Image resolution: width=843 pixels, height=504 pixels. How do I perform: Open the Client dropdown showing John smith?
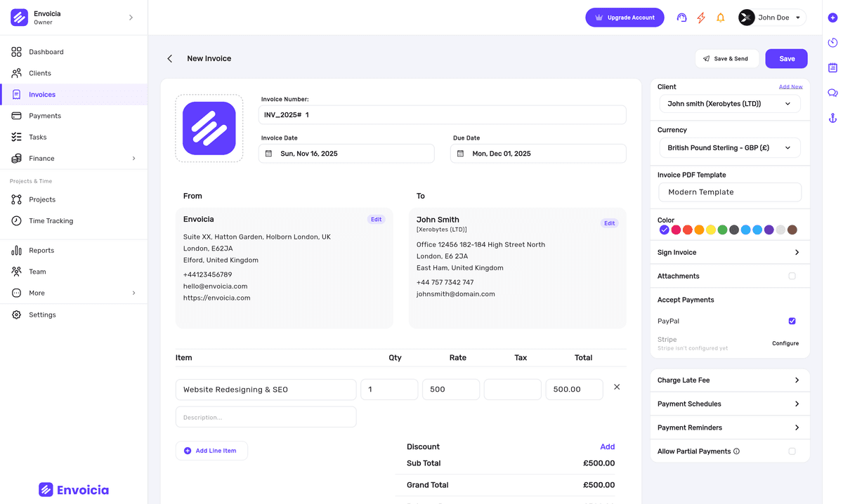[729, 104]
